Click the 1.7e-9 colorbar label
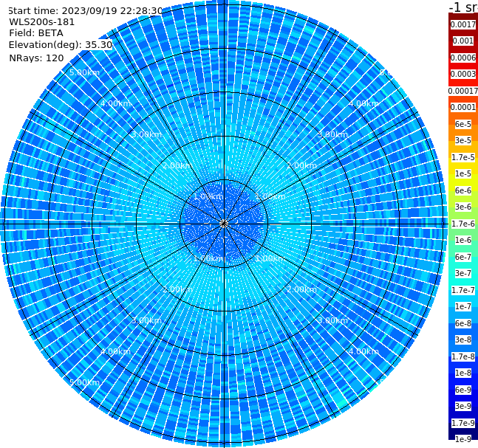478x448 pixels. (463, 423)
